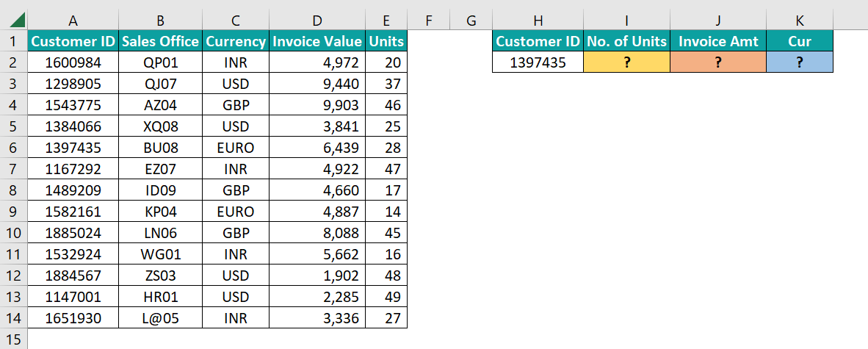Select cell containing 1298905
Image resolution: width=868 pixels, height=349 pixels.
[x=73, y=84]
